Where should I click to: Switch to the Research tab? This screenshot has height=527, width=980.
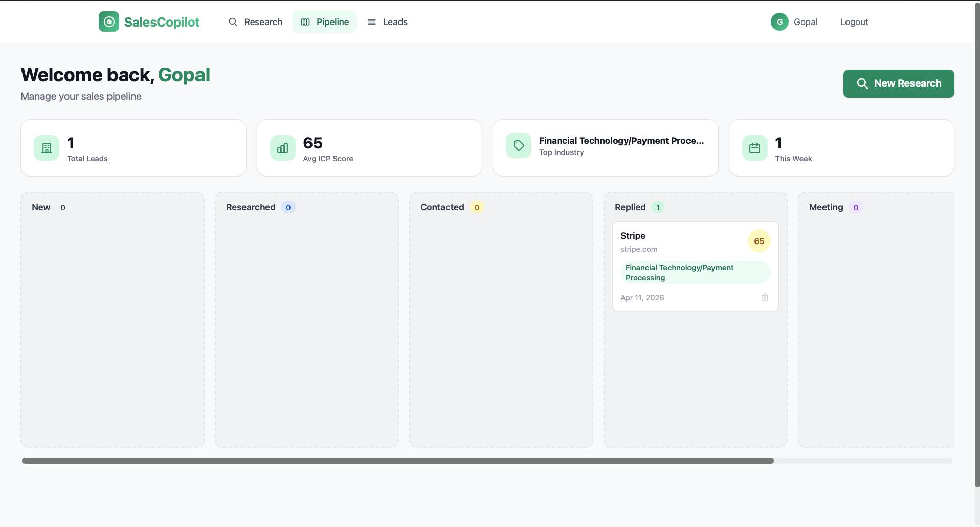(x=263, y=22)
